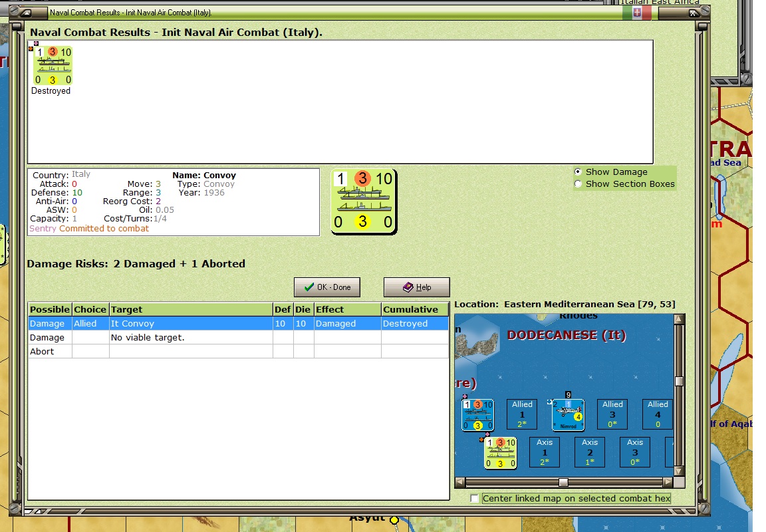Click the Allied choice cell
Image resolution: width=766 pixels, height=532 pixels.
90,323
